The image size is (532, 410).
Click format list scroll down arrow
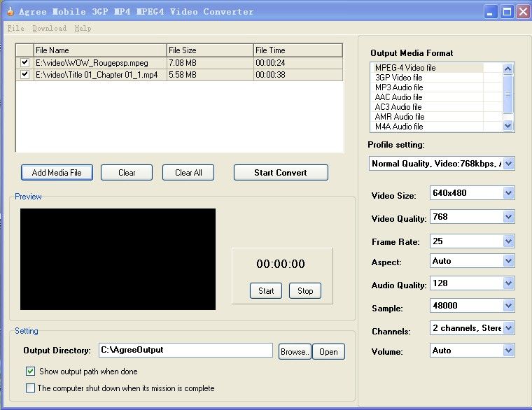tap(507, 125)
